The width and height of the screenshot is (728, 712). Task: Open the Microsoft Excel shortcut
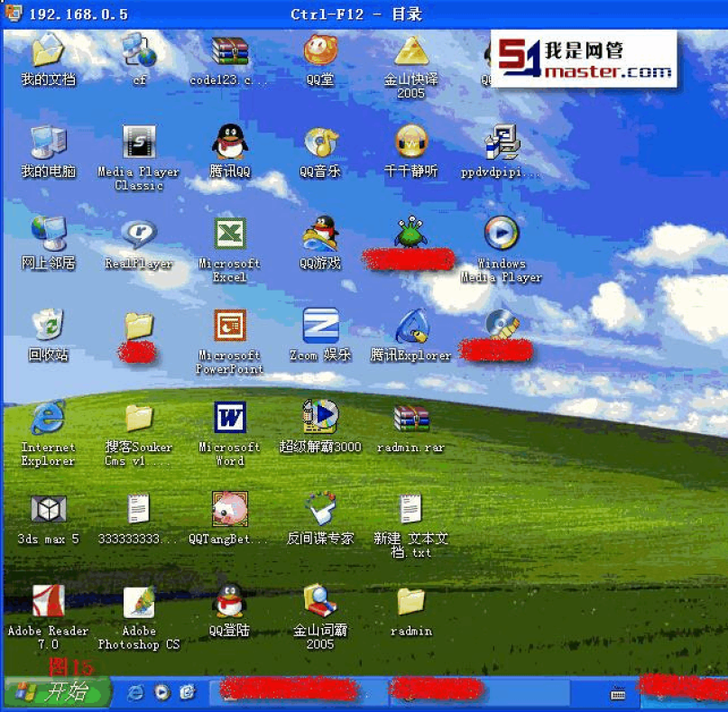pos(230,236)
